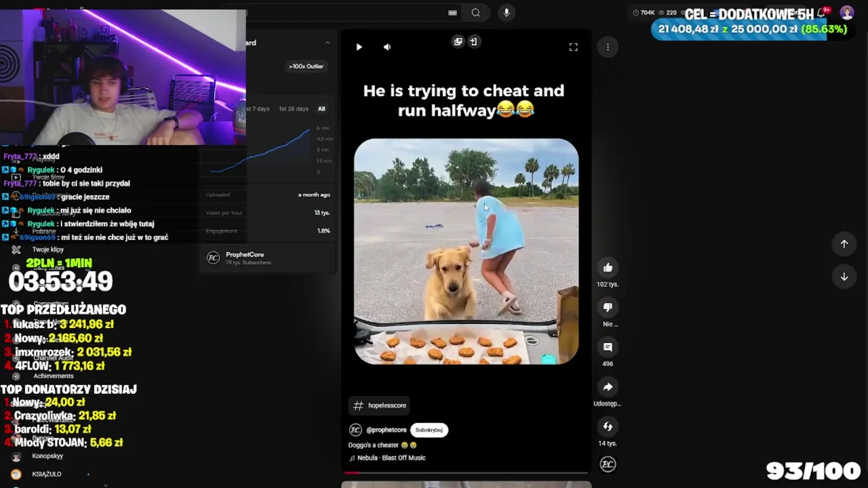Screen dimensions: 868x488
Task: Seek on the Shorts progress bar
Action: pyautogui.click(x=467, y=472)
